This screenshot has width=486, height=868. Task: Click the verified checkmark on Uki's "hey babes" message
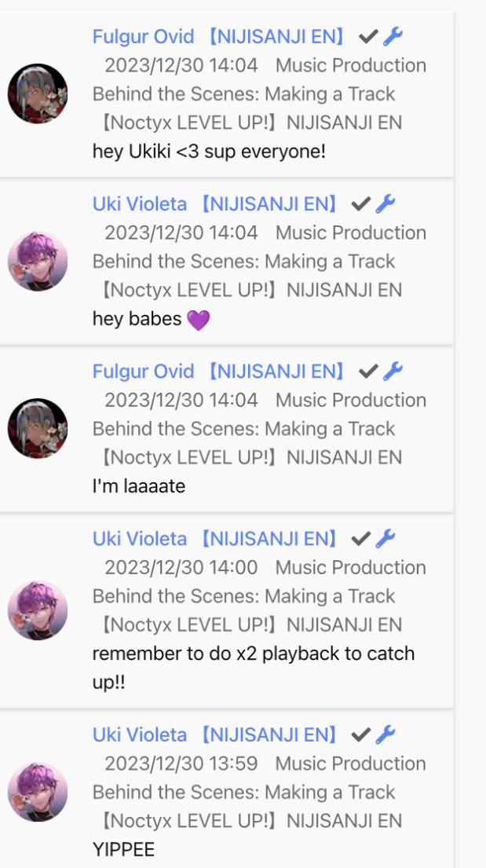point(361,204)
